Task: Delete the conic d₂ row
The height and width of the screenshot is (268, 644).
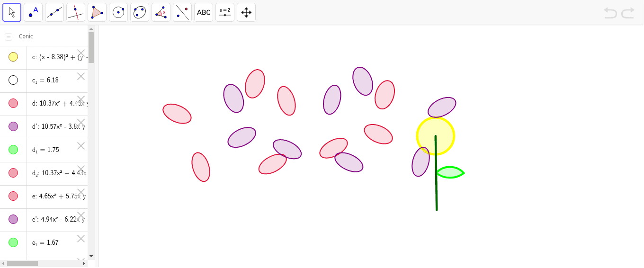Action: tap(81, 169)
